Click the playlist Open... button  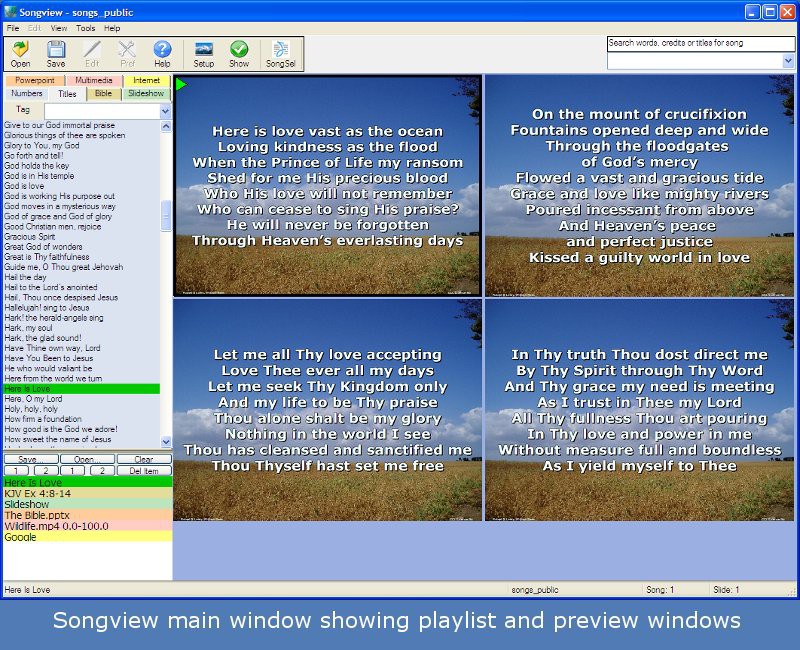[88, 459]
